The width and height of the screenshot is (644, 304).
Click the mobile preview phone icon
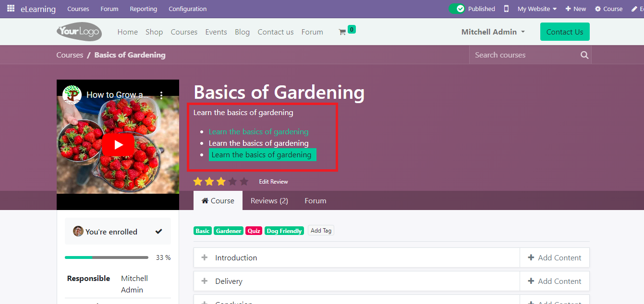tap(506, 9)
